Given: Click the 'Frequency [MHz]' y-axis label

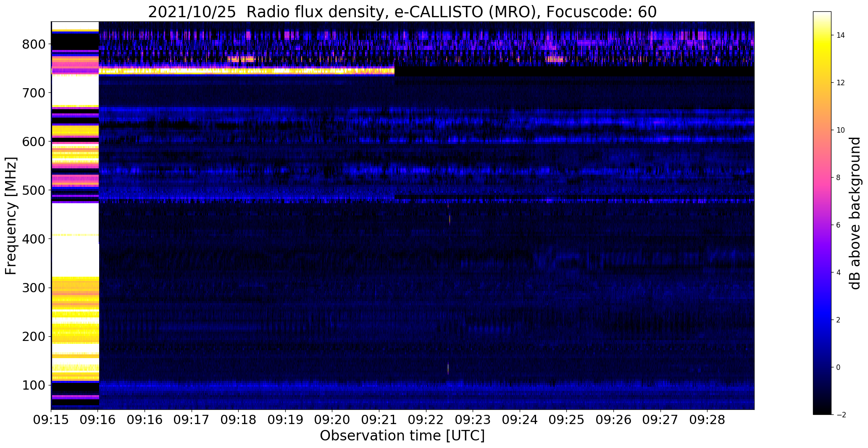Looking at the screenshot, I should [11, 216].
